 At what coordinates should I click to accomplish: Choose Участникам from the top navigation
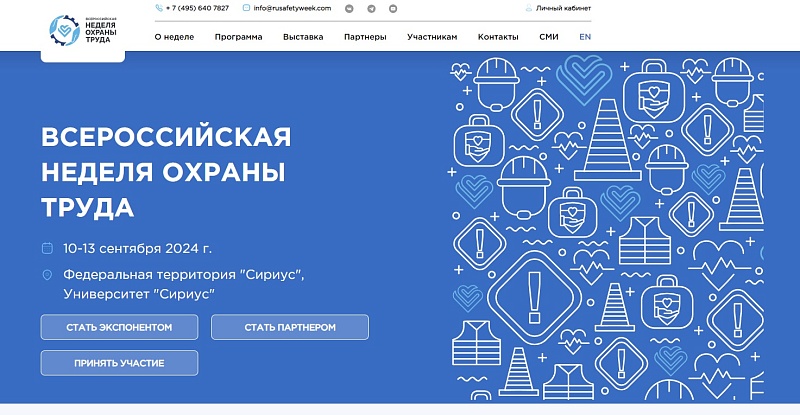point(432,37)
